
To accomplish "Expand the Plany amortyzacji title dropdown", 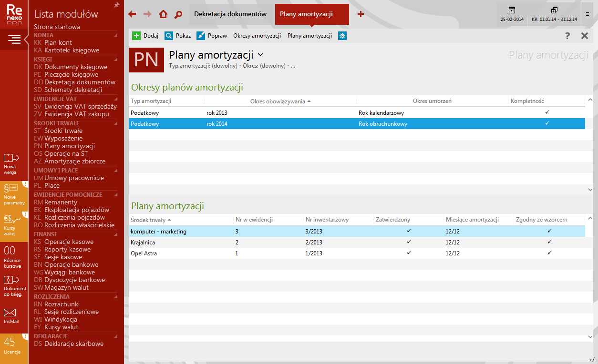I will 260,55.
